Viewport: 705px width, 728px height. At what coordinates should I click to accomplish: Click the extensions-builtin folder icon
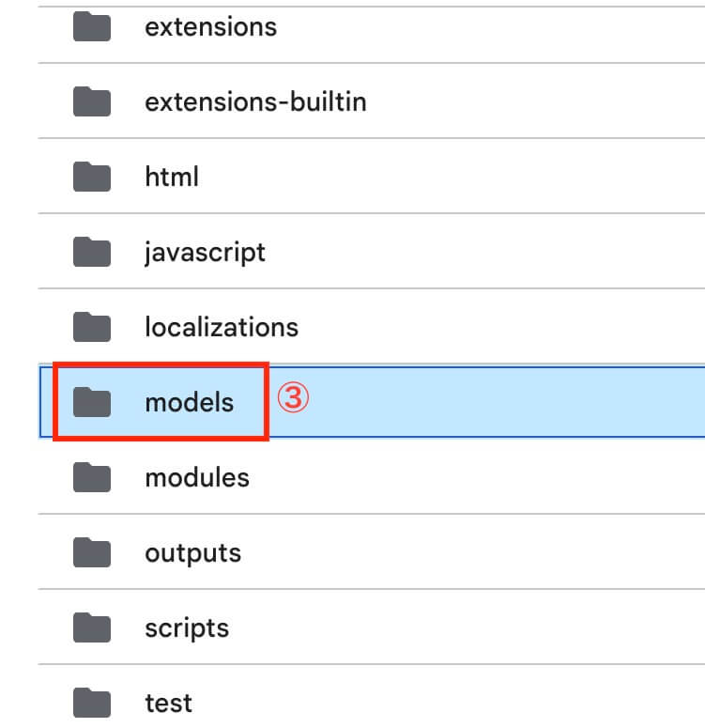coord(92,101)
